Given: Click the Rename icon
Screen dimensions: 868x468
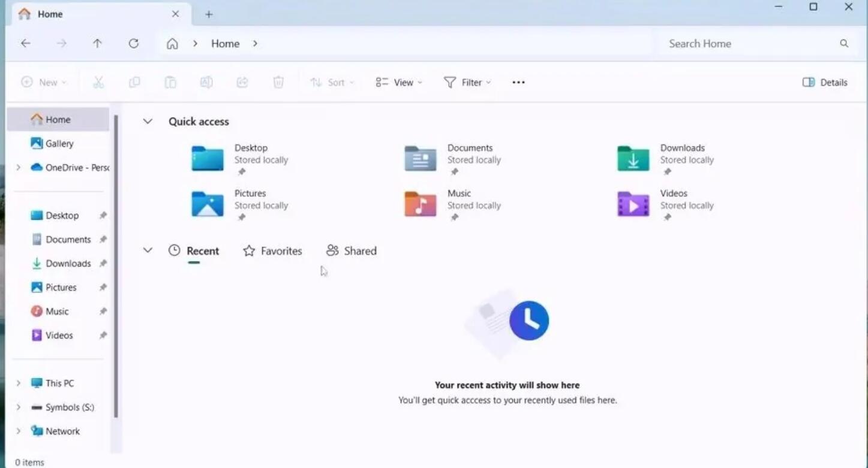Looking at the screenshot, I should 206,82.
